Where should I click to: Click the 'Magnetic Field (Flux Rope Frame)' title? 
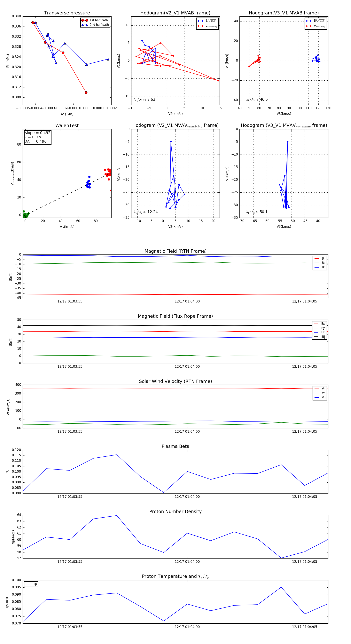pyautogui.click(x=175, y=316)
